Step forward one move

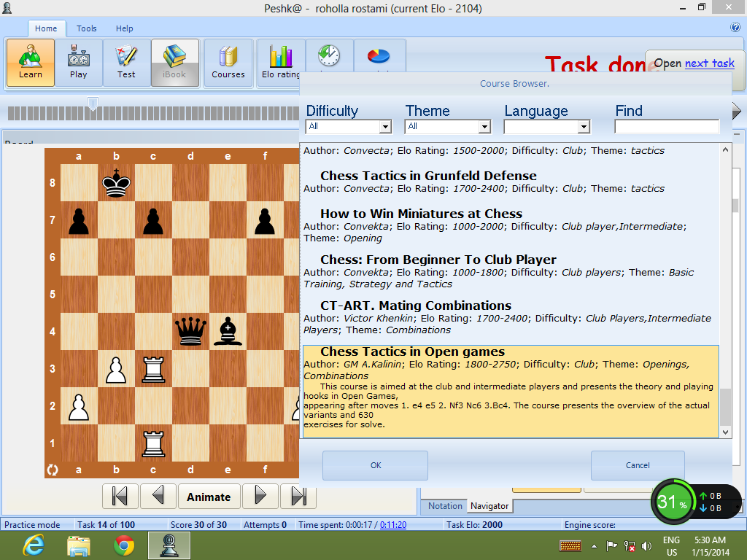[260, 497]
